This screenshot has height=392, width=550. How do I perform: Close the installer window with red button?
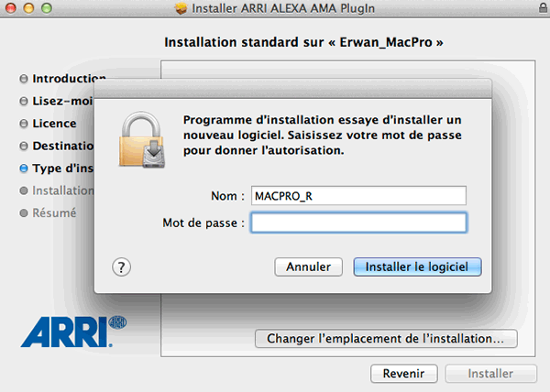pos(11,7)
